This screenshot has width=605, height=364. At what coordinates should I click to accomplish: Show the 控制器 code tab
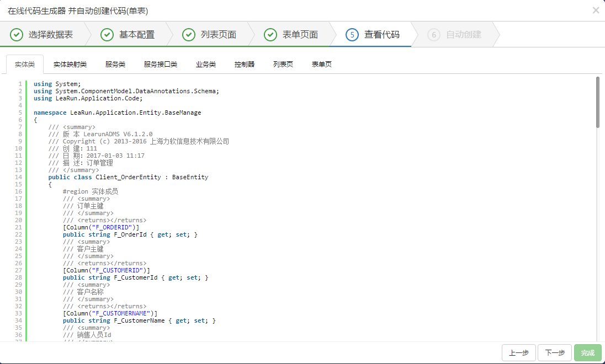245,65
